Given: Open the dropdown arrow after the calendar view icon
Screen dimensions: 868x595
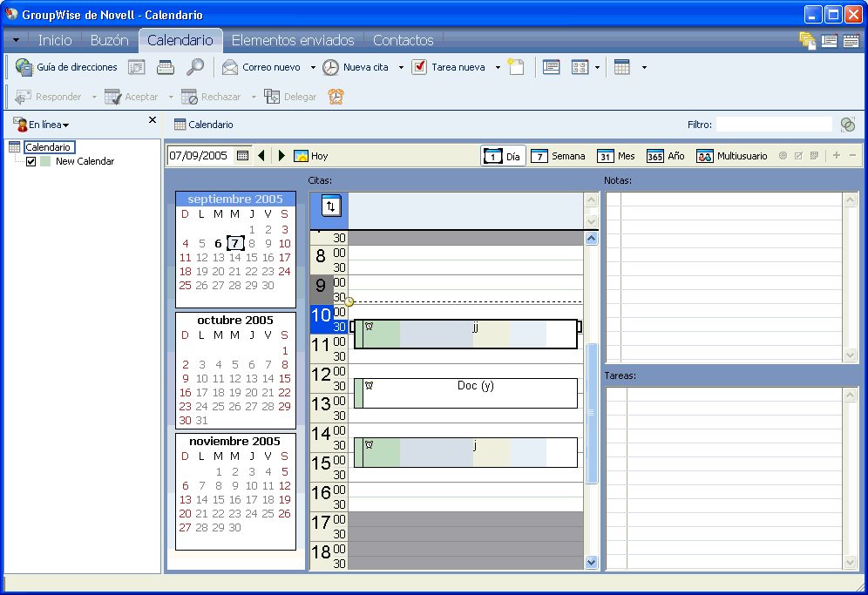Looking at the screenshot, I should (x=644, y=68).
